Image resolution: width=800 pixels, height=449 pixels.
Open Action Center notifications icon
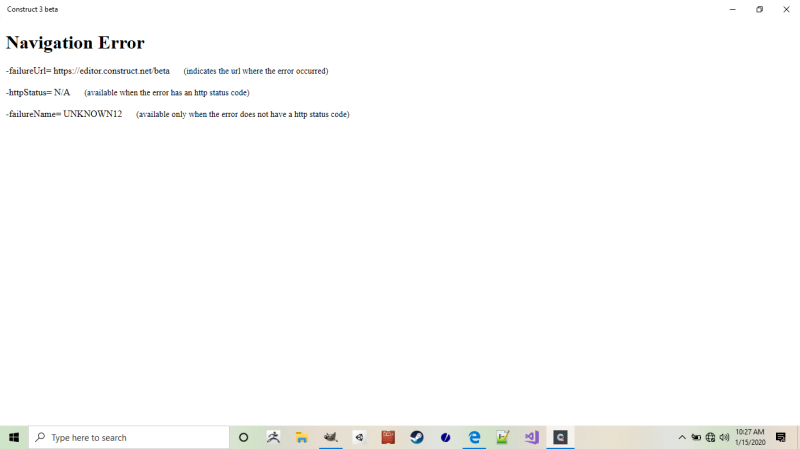[x=781, y=437]
